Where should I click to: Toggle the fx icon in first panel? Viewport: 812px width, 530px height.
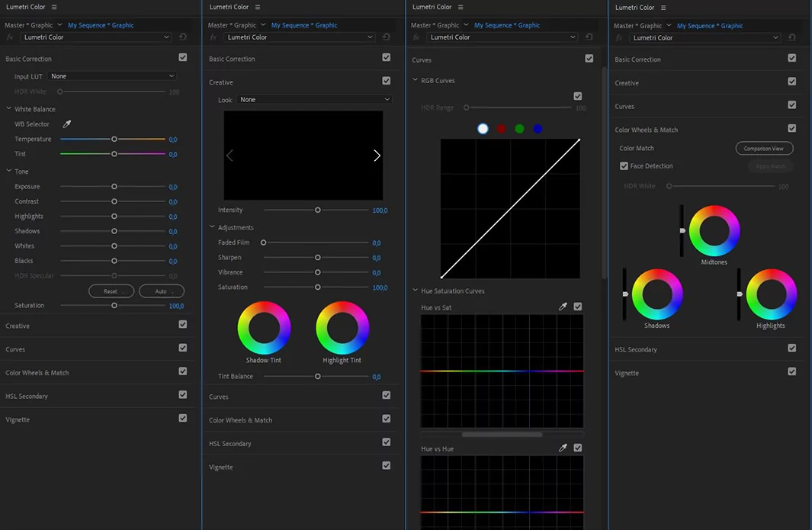click(10, 37)
